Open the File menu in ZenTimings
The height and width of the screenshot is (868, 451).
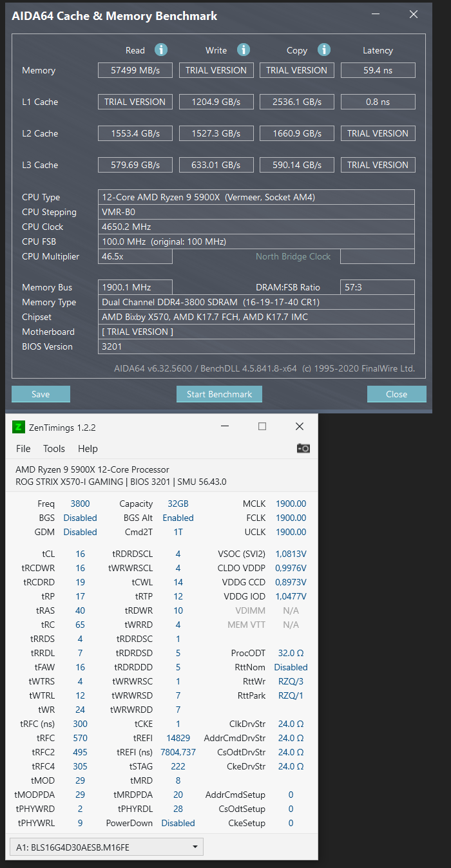[23, 449]
